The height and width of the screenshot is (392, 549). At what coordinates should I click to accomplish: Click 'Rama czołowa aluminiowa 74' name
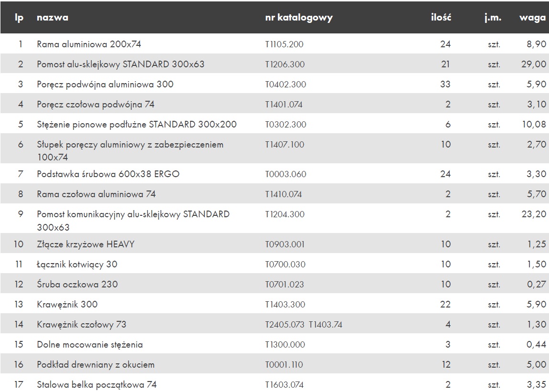[x=96, y=194]
